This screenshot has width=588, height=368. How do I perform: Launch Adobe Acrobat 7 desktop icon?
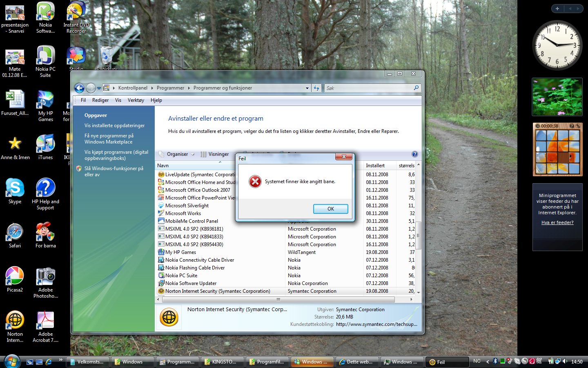click(x=45, y=327)
